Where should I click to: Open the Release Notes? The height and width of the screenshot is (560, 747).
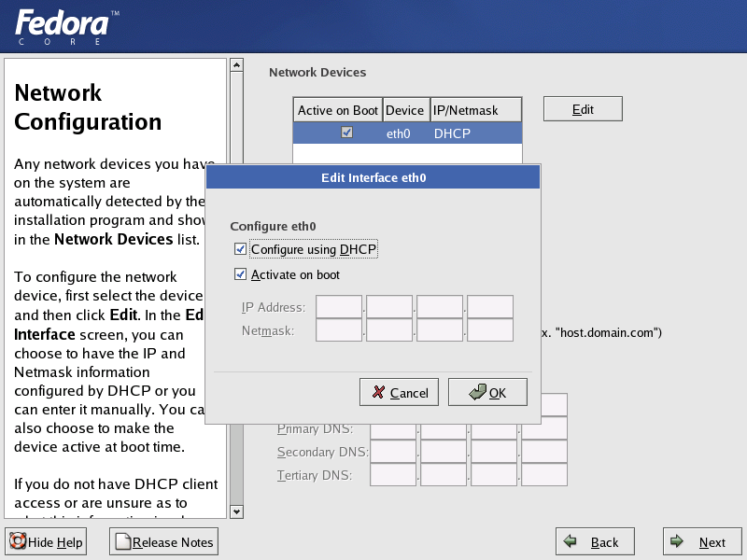click(164, 541)
